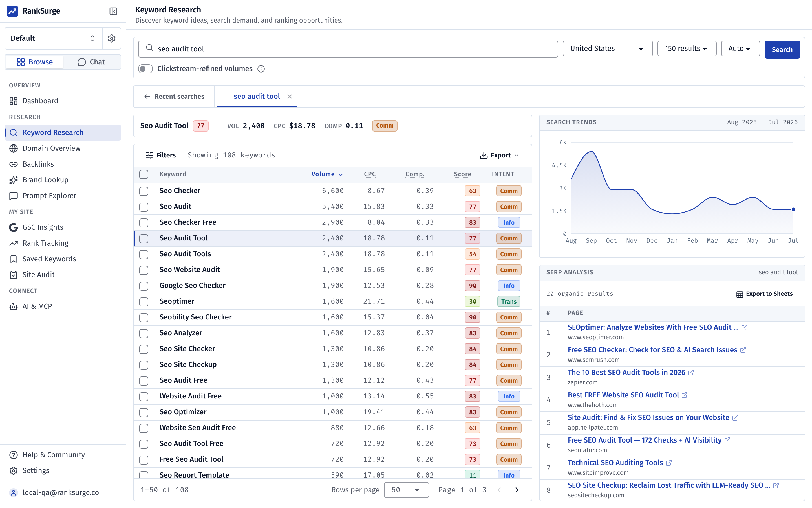812x508 pixels.
Task: Click the Comm intent badge in summary bar
Action: coord(385,126)
